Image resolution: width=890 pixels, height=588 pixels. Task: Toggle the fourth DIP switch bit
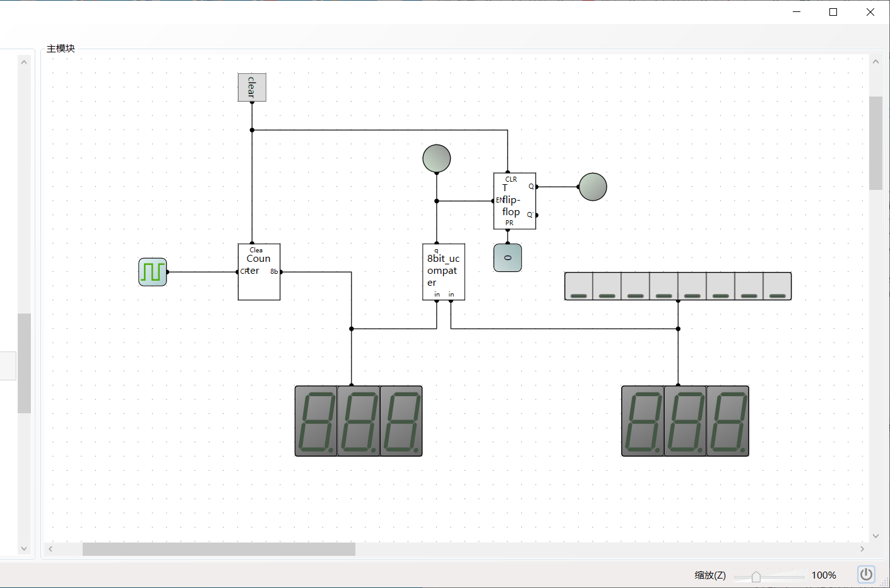point(664,286)
